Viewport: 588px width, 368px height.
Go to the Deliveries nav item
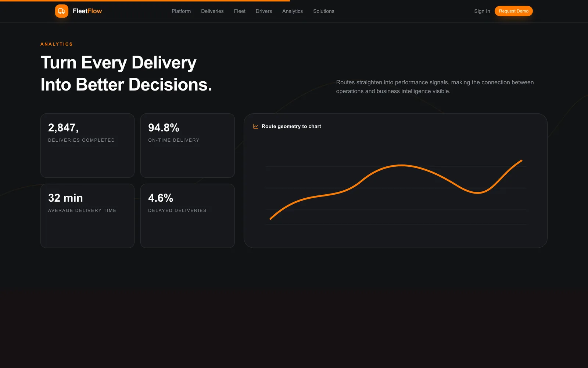212,11
